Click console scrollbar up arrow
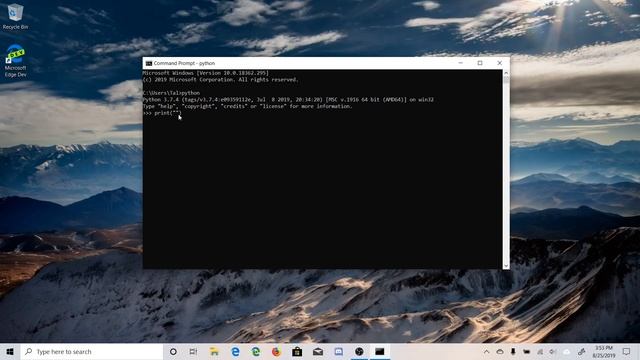Viewport: 640px width, 360px height. (x=506, y=73)
